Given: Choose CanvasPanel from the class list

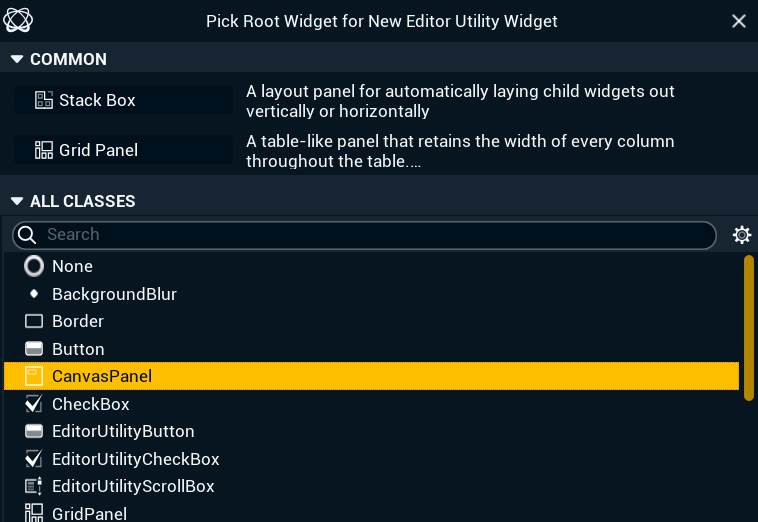Looking at the screenshot, I should click(x=102, y=376).
